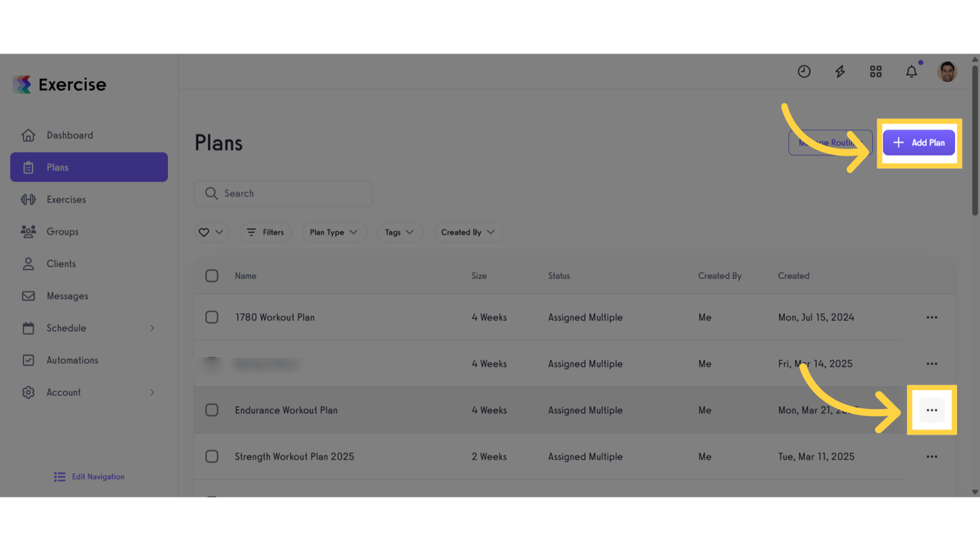Check the 1780 Workout Plan row checkbox
Screen dimensions: 980x551
coord(212,317)
